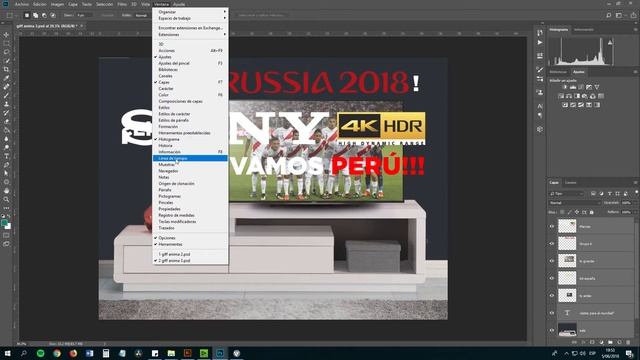Open Word from the taskbar

pos(89,353)
